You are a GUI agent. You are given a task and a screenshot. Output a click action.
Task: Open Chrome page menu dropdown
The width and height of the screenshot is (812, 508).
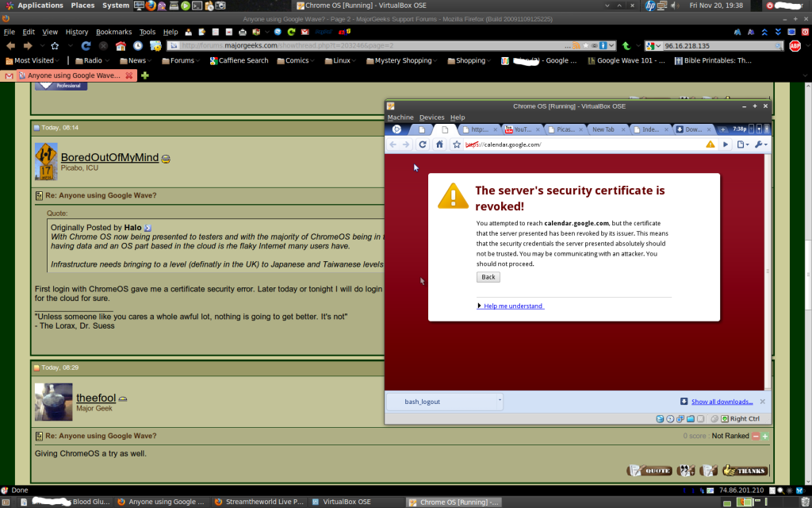(742, 144)
